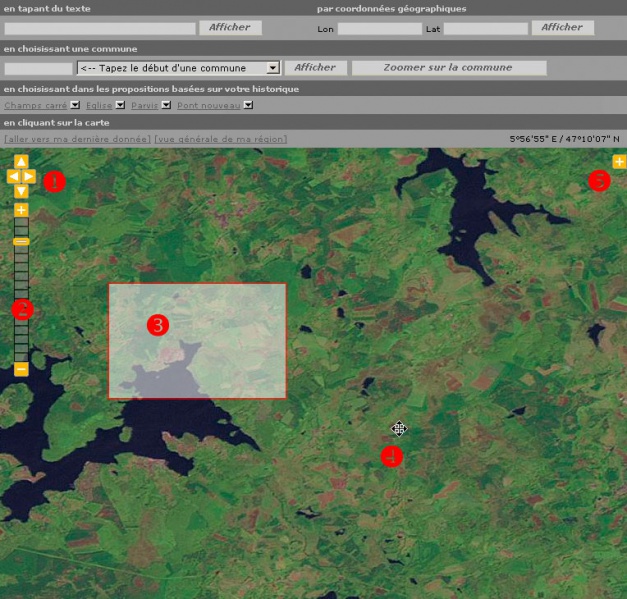The height and width of the screenshot is (599, 627).
Task: Open the Eglise history dropdown arrow
Action: click(120, 105)
